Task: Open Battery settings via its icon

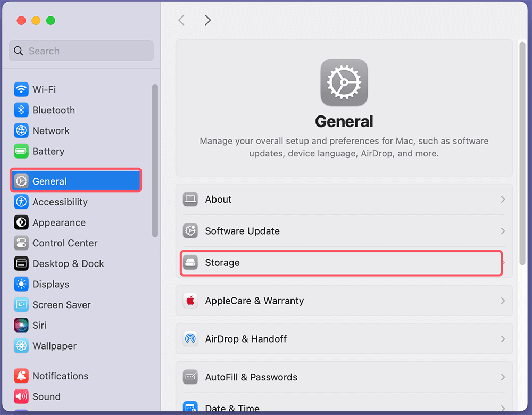Action: 21,151
